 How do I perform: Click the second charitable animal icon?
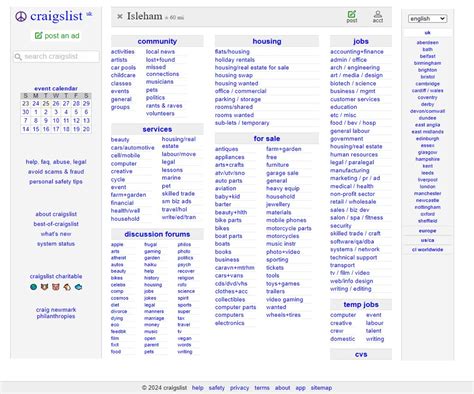pyautogui.click(x=44, y=287)
